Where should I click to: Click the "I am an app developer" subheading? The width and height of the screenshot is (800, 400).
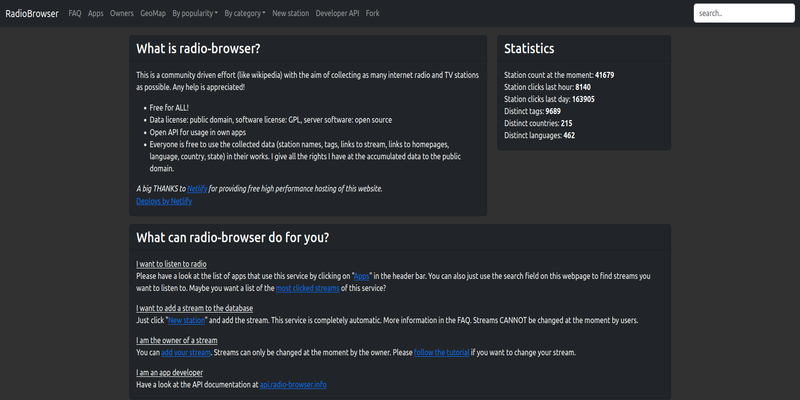click(x=169, y=373)
